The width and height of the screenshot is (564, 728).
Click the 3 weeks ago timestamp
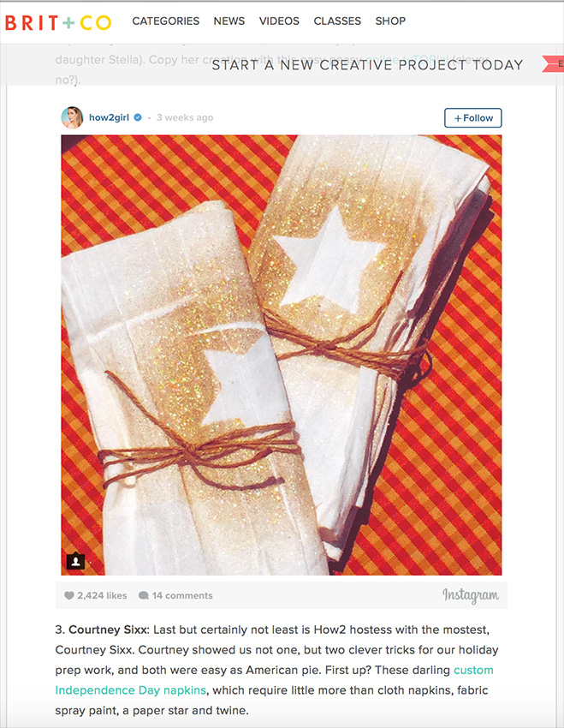coord(185,117)
